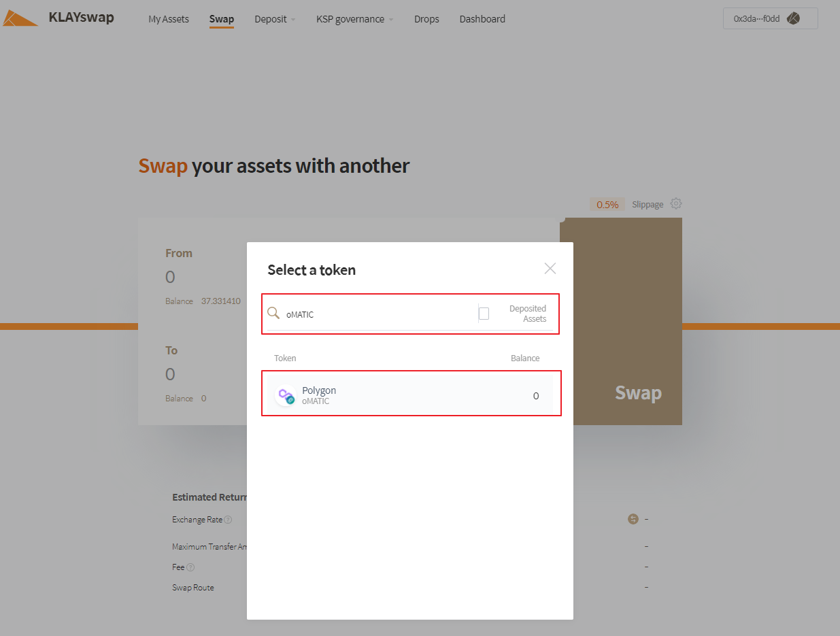840x636 pixels.
Task: Click the KLAYswap brand name
Action: 82,18
